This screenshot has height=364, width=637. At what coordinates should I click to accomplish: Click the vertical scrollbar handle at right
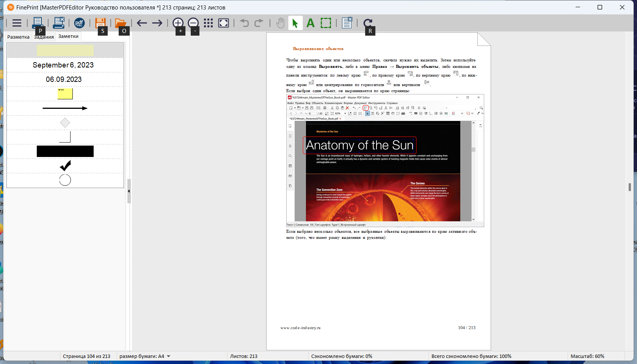pyautogui.click(x=630, y=187)
